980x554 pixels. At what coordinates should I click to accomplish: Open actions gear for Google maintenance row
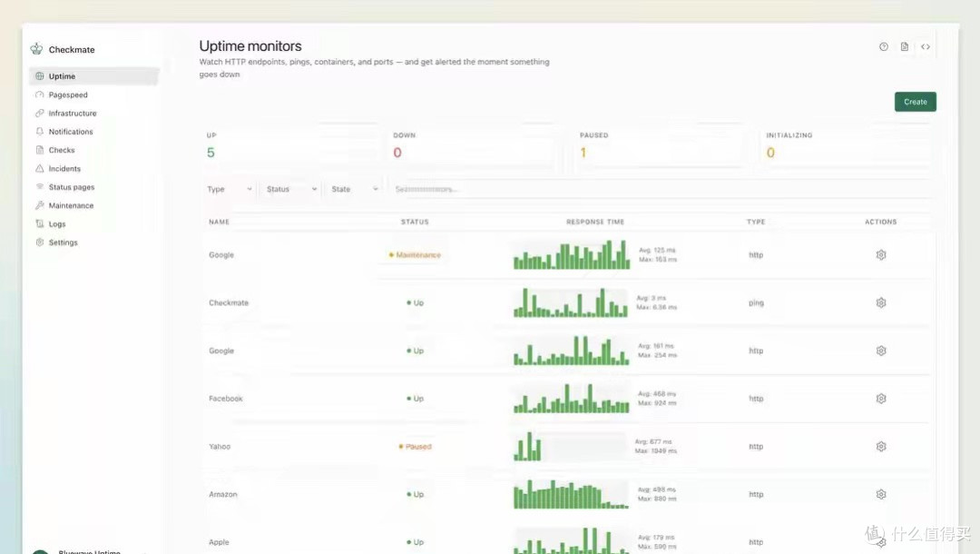coord(880,255)
